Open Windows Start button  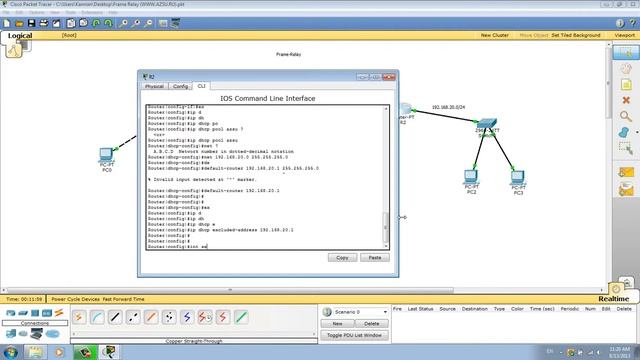[10, 352]
